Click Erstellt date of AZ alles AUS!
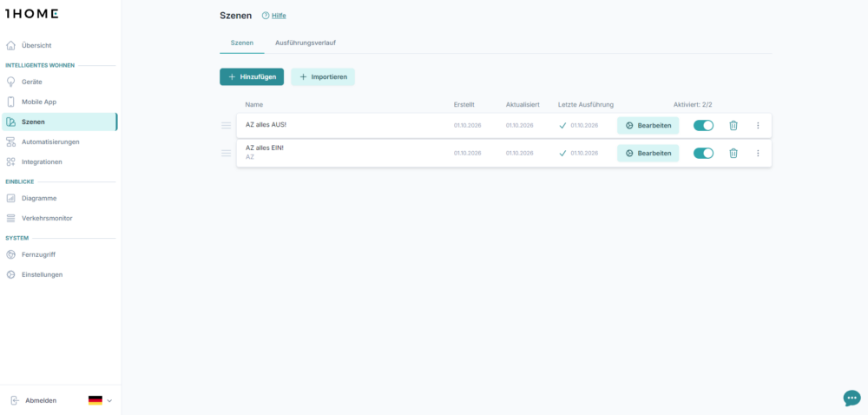This screenshot has width=868, height=415. pos(467,126)
